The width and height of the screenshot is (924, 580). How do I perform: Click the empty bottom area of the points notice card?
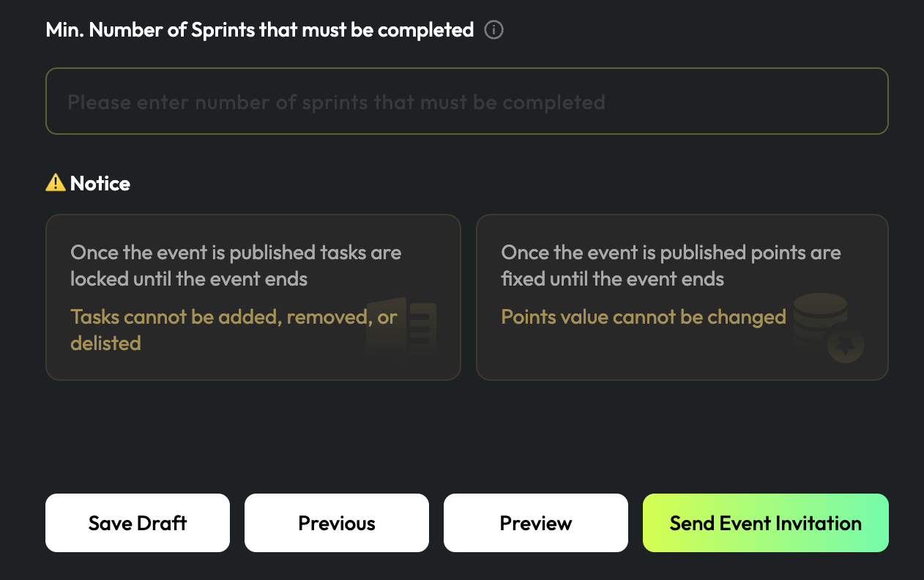[644, 360]
